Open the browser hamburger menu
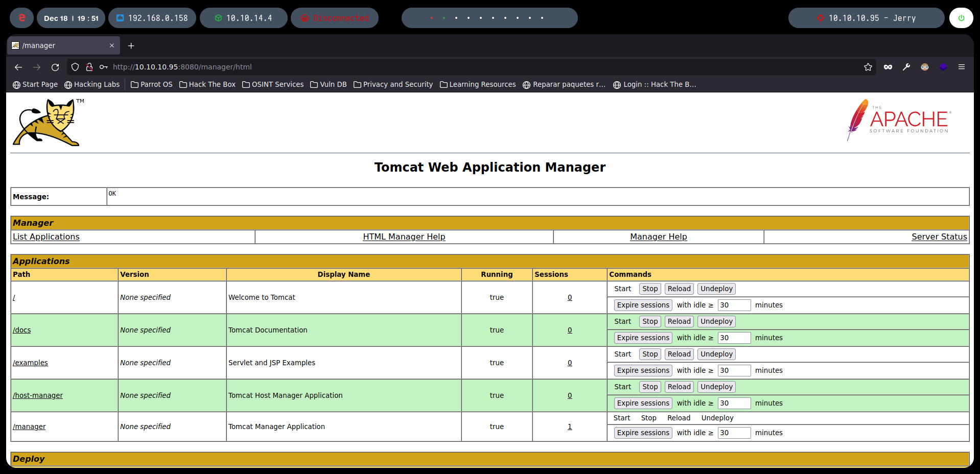Screen dimensions: 980x474 [x=962, y=67]
